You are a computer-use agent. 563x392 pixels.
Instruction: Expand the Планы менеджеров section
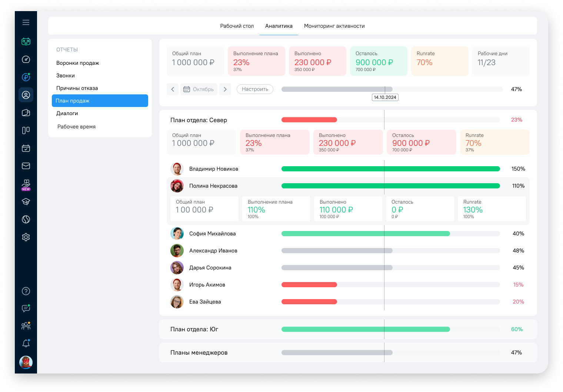tap(199, 353)
